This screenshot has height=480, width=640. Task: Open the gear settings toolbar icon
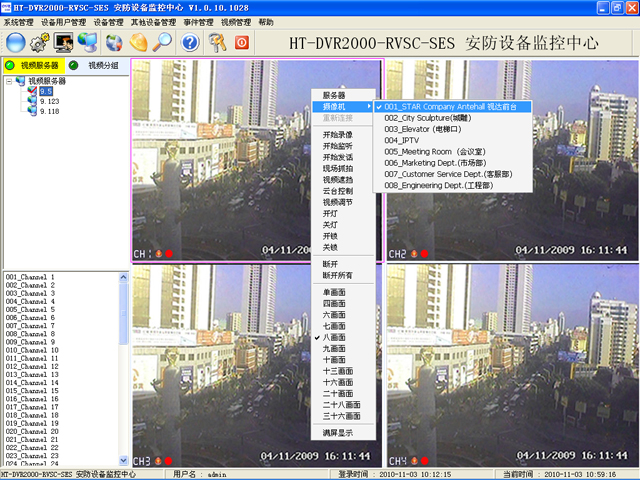coord(40,42)
